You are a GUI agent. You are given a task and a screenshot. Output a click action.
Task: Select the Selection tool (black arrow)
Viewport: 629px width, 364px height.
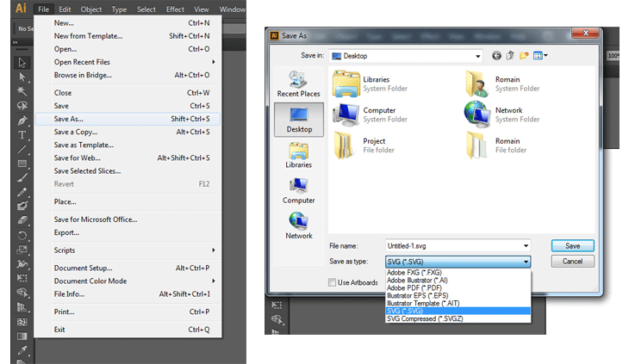pyautogui.click(x=22, y=63)
